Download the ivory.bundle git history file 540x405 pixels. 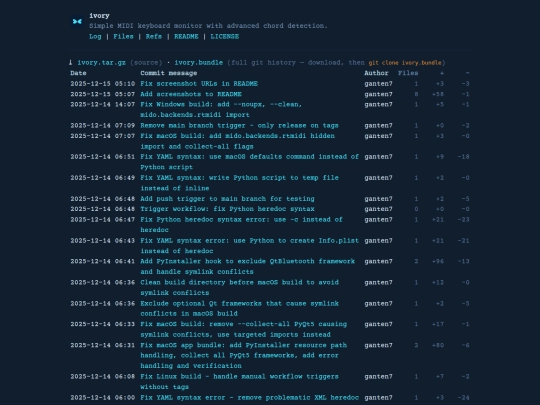[x=198, y=63]
